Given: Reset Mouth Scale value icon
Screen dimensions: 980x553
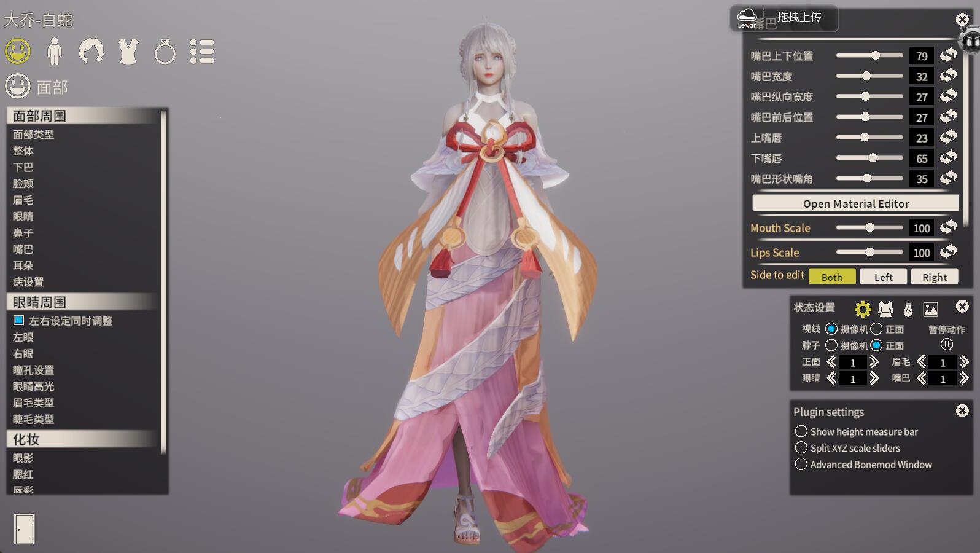Looking at the screenshot, I should [949, 227].
